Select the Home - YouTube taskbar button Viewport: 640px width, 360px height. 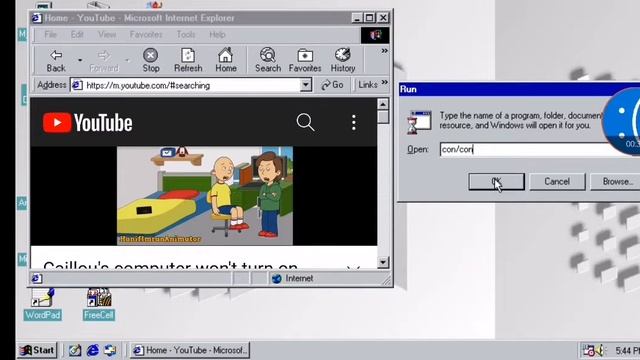pos(190,350)
